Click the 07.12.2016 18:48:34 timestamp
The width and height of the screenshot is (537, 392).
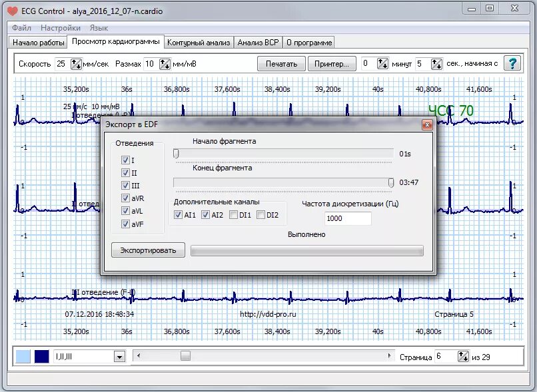(99, 314)
